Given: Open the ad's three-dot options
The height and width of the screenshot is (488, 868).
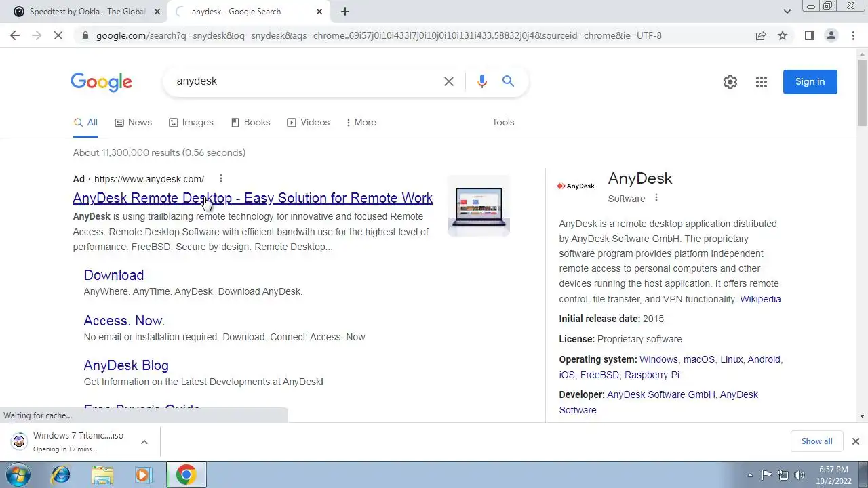Looking at the screenshot, I should (x=220, y=179).
